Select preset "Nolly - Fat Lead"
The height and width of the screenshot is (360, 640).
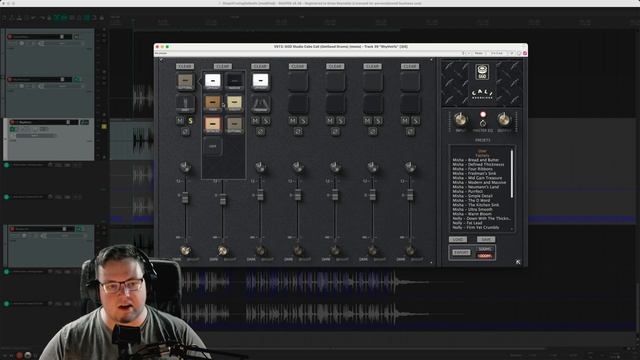tap(467, 223)
